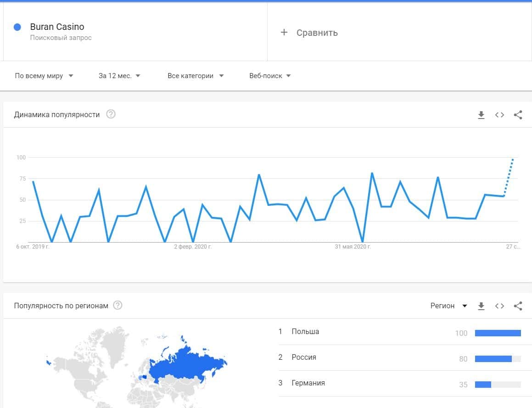Select Польша in the region list

coord(305,332)
